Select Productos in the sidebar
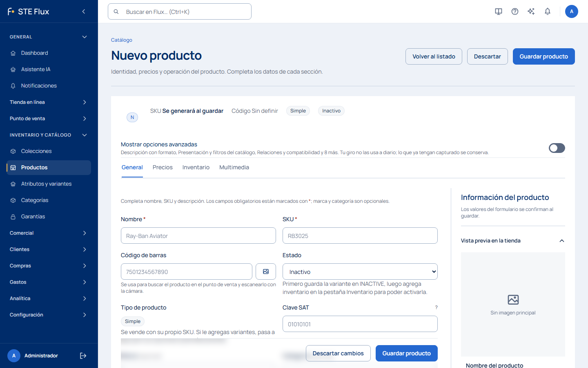Image resolution: width=588 pixels, height=368 pixels. [49, 168]
